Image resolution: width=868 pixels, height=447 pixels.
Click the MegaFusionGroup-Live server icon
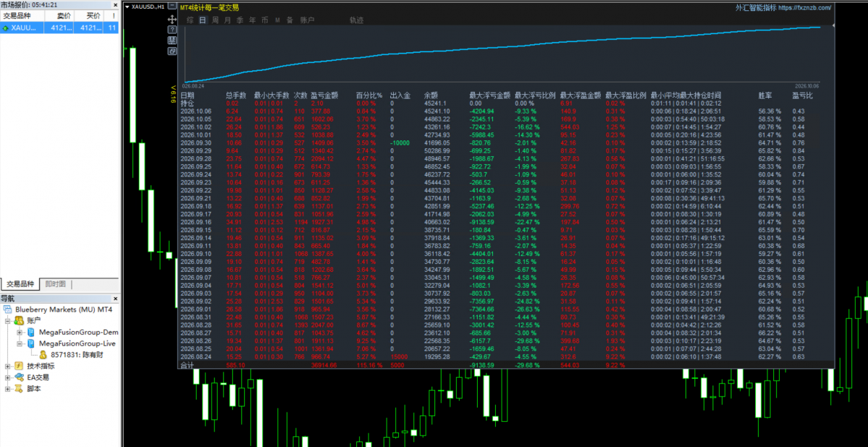(x=31, y=344)
